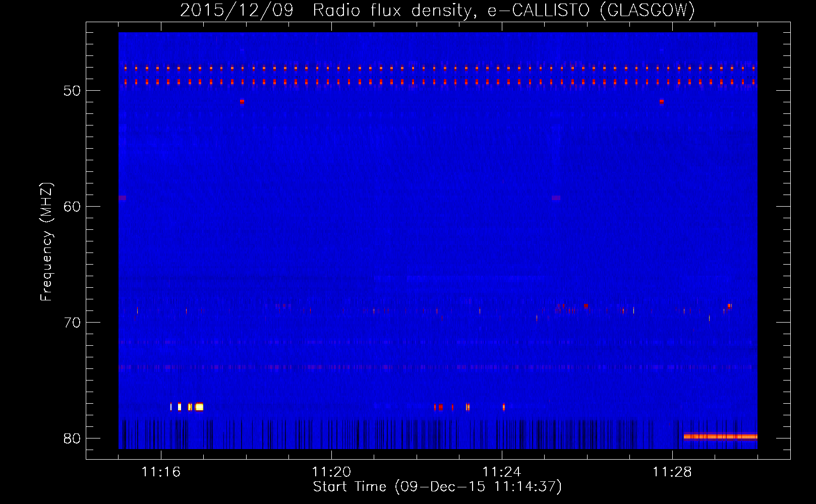The image size is (816, 504).
Task: Click the 60 frequency tick label
Action: point(72,207)
